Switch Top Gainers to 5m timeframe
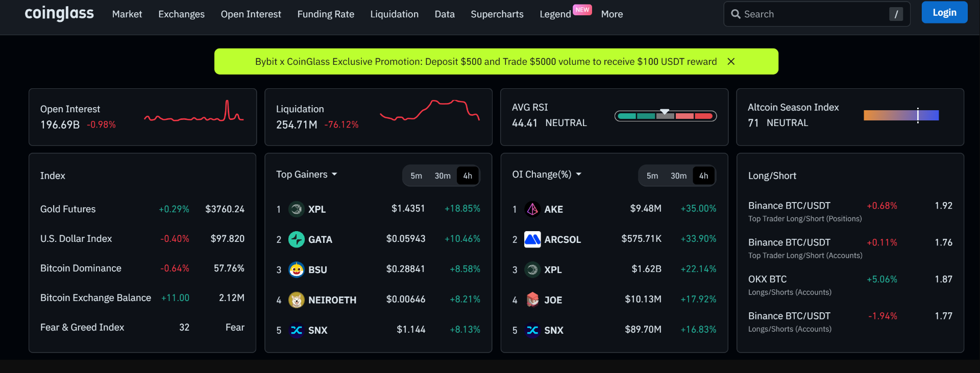Viewport: 980px width, 373px height. click(x=416, y=176)
